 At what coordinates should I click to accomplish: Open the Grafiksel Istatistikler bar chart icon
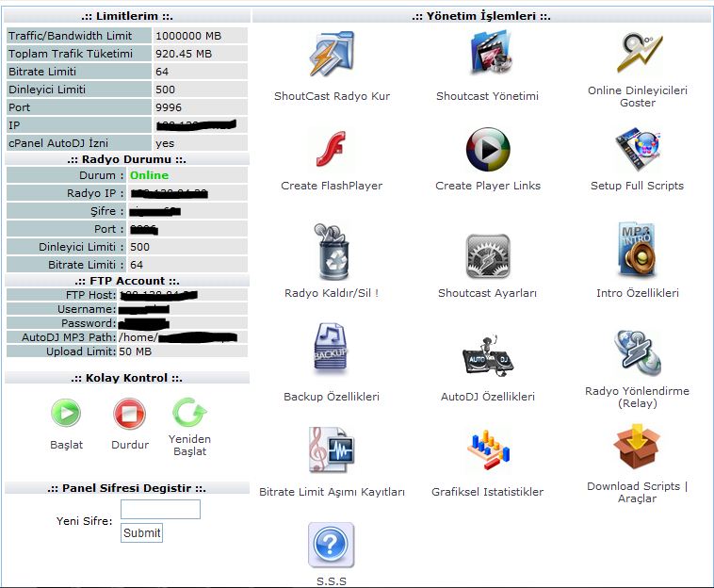(x=488, y=450)
